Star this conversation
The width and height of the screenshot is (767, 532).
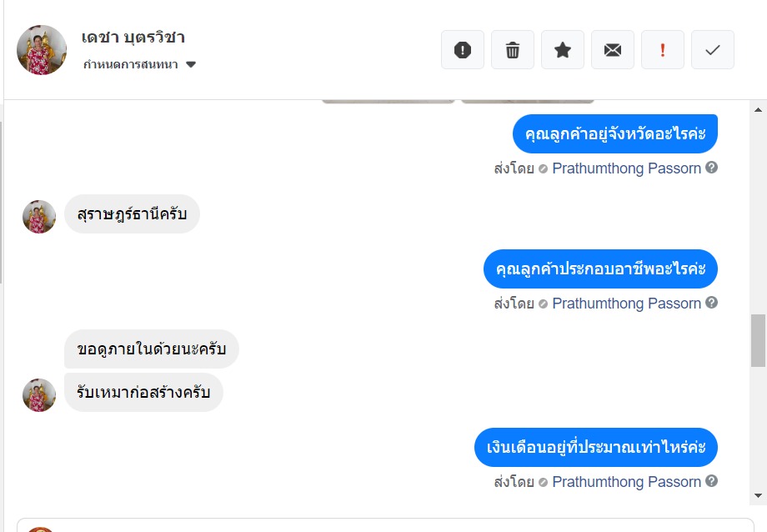563,50
